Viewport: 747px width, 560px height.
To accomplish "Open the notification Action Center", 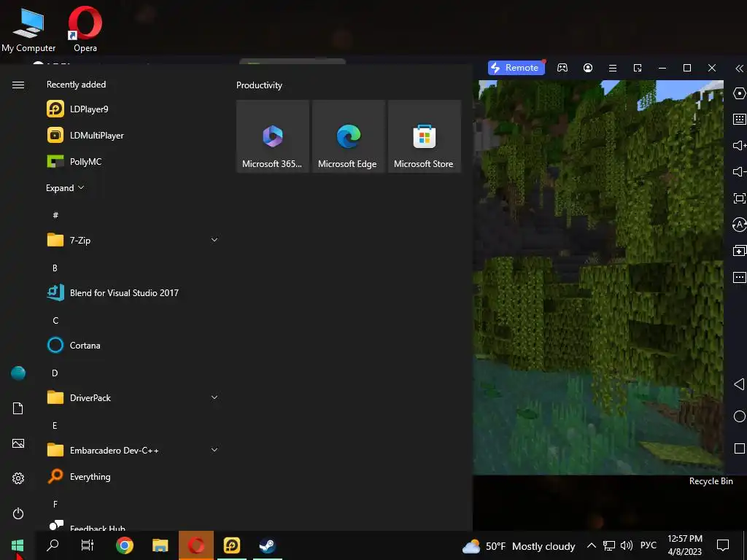I will tap(723, 545).
